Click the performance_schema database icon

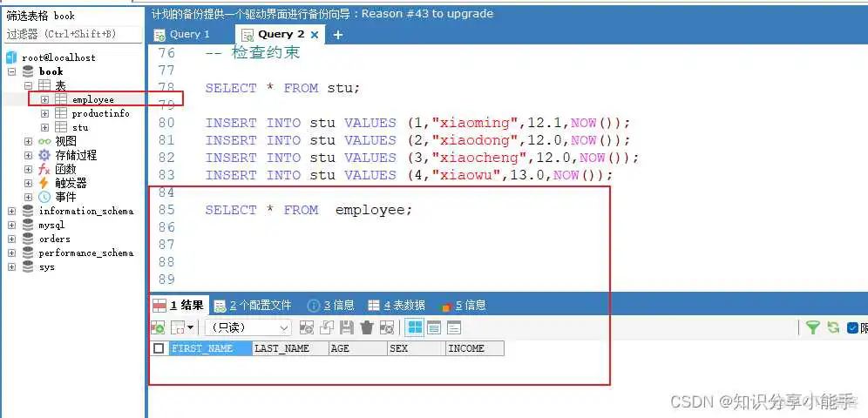(28, 253)
